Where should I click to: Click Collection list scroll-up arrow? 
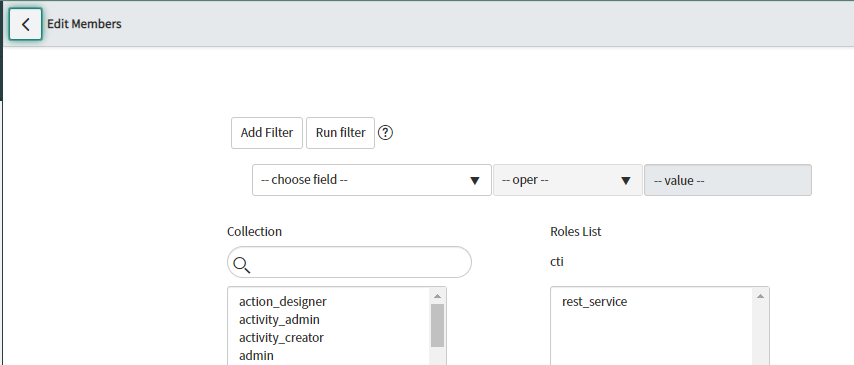[437, 296]
